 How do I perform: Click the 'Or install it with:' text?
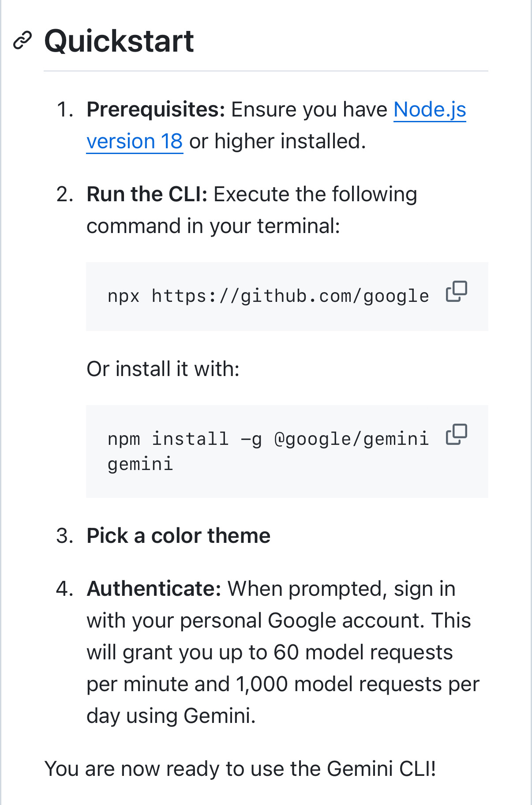coord(163,369)
